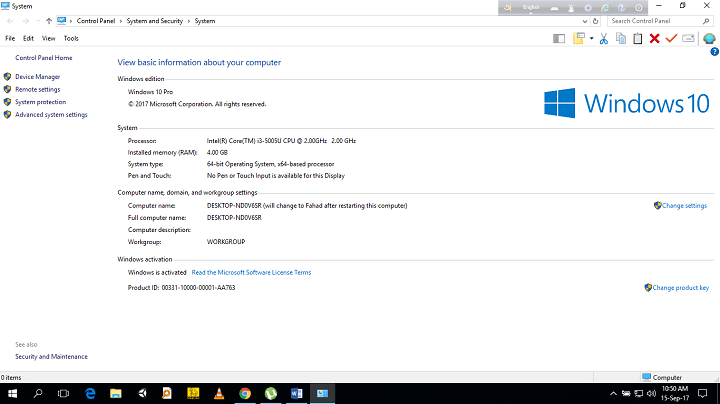Open the Action Center notifications icon

click(703, 393)
